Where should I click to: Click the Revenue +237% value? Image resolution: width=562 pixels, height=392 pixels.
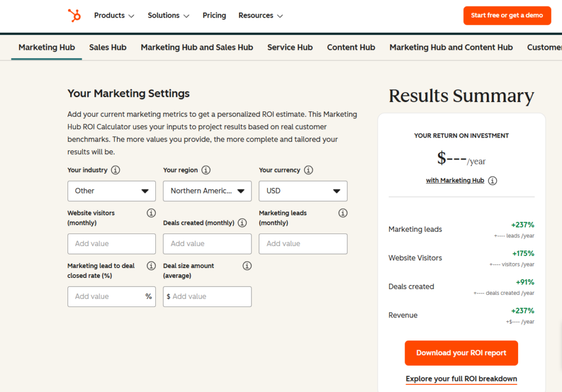pos(522,311)
